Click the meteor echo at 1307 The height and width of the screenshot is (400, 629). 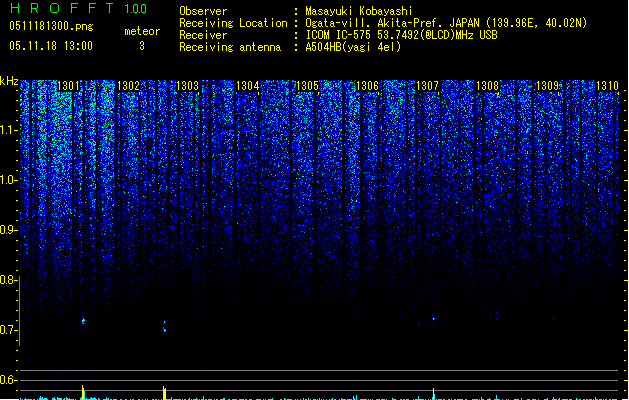point(433,319)
